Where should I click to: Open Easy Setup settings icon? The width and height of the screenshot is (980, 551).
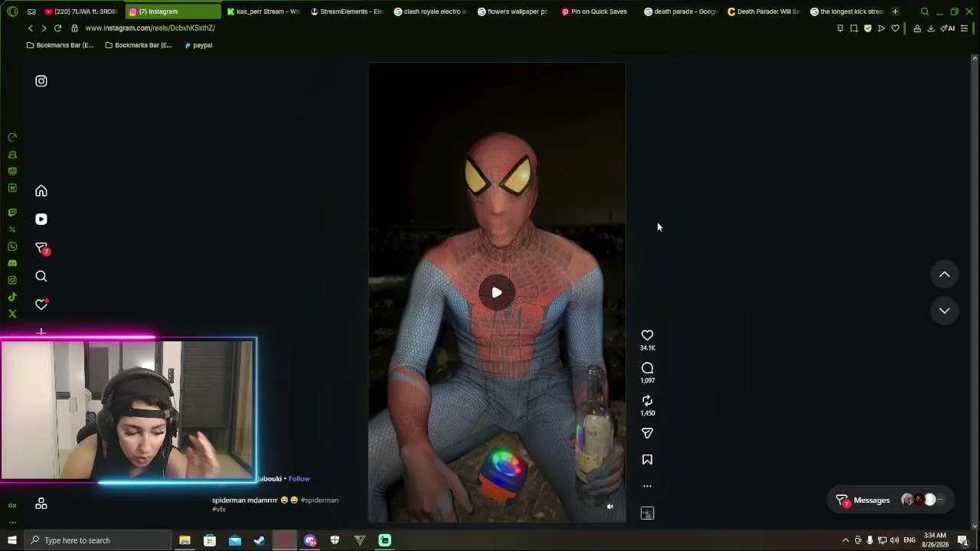pos(964,28)
